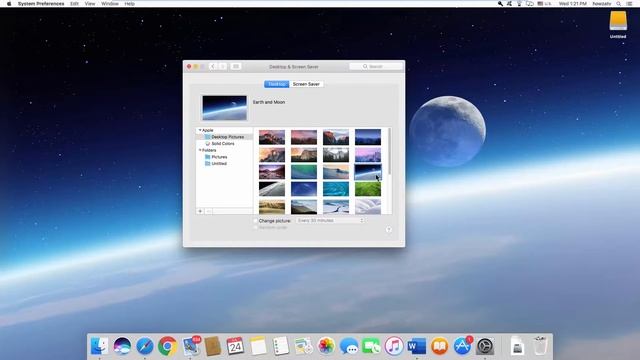Open Spotlight search in menu bar
This screenshot has height=360, width=640.
619,4
